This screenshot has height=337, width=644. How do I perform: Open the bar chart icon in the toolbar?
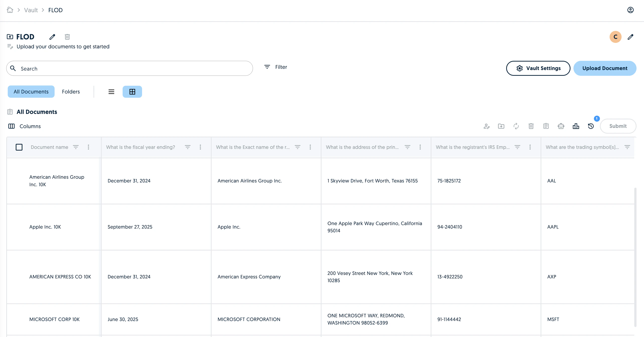pos(576,126)
